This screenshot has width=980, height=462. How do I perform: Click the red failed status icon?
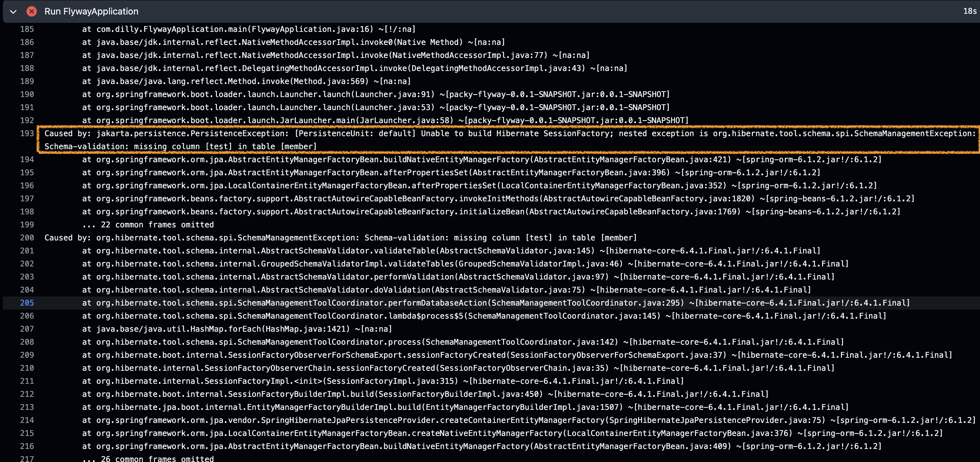pyautogui.click(x=32, y=12)
